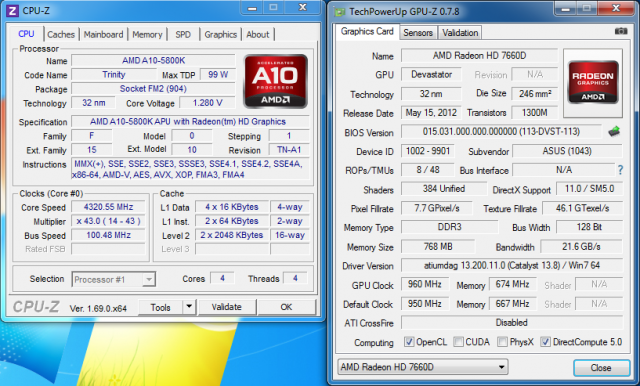
Task: Click the Memory Size 768 MB value
Action: (x=438, y=246)
